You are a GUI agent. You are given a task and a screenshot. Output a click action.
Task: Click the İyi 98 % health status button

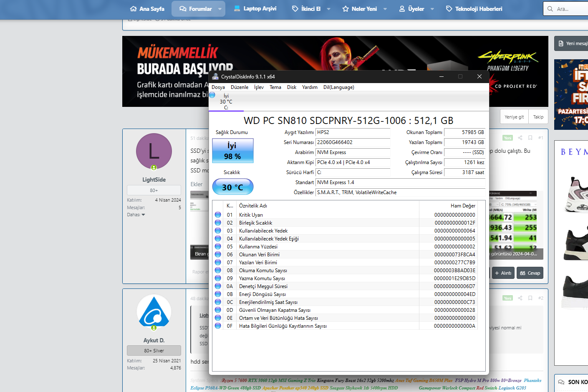tap(233, 151)
